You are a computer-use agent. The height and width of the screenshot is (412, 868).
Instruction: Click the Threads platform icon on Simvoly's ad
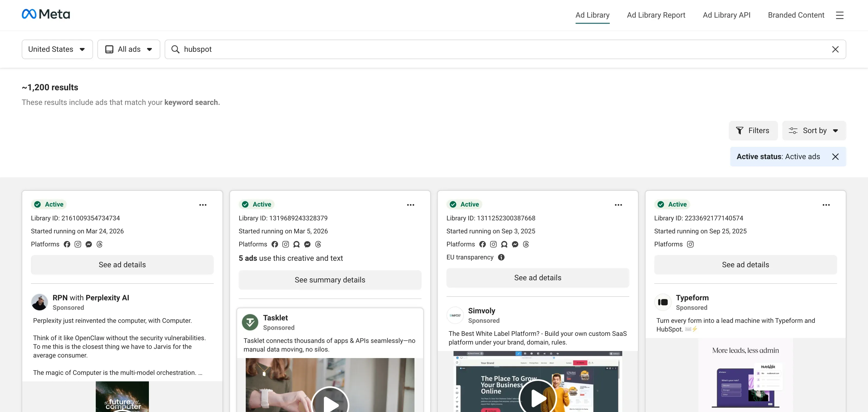pyautogui.click(x=526, y=244)
